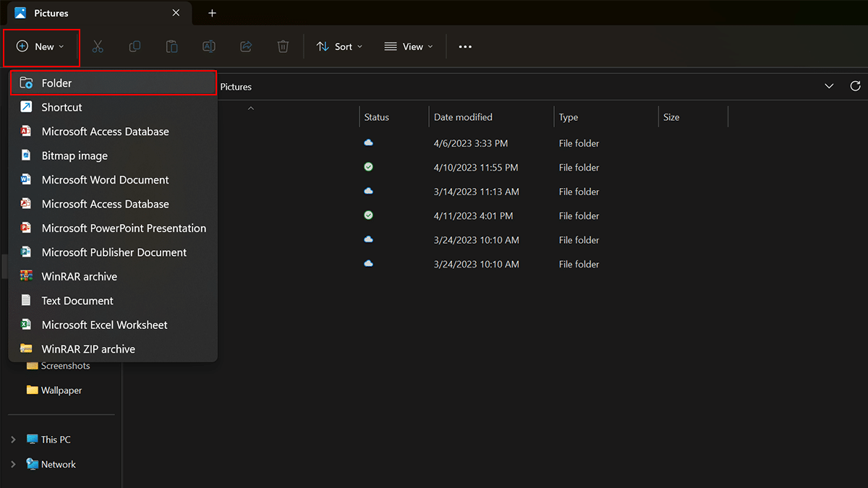Screen dimensions: 868x488
Task: Sort by the Date modified column header
Action: click(463, 117)
